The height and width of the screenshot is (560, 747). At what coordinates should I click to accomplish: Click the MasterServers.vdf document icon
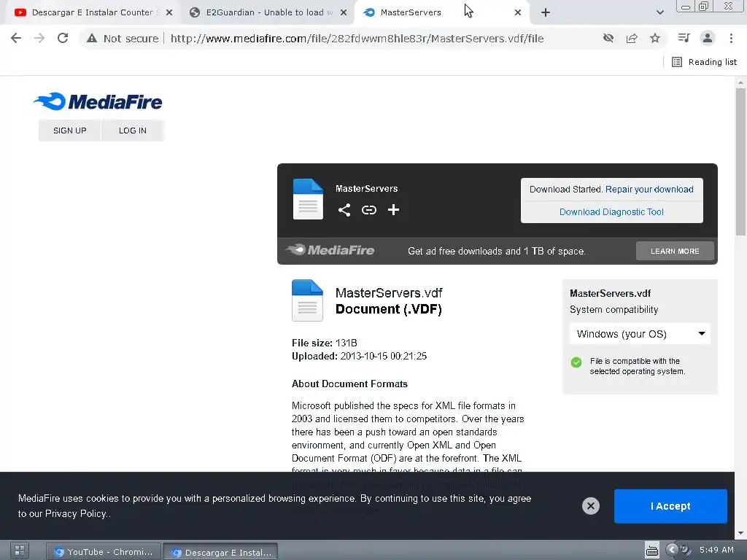(x=307, y=300)
